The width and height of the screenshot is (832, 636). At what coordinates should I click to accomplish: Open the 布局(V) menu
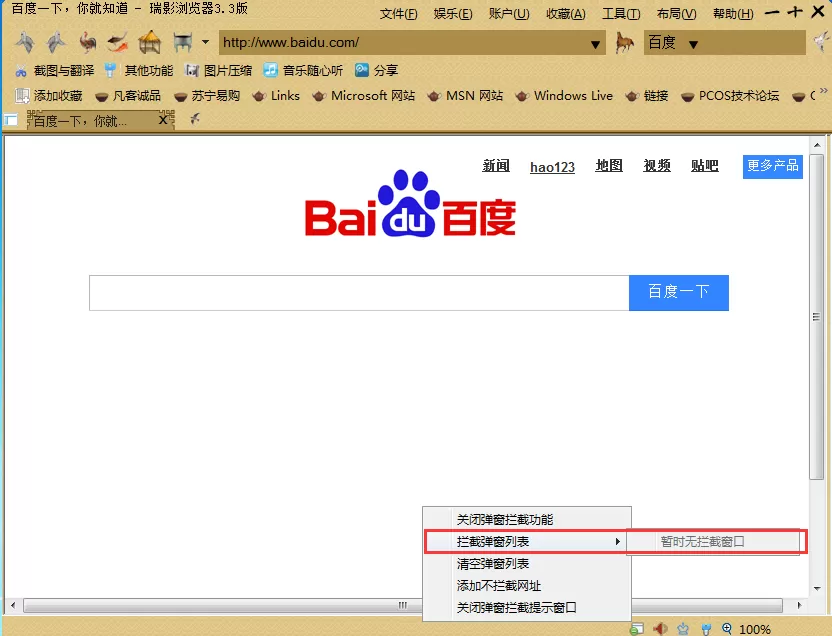pos(676,14)
